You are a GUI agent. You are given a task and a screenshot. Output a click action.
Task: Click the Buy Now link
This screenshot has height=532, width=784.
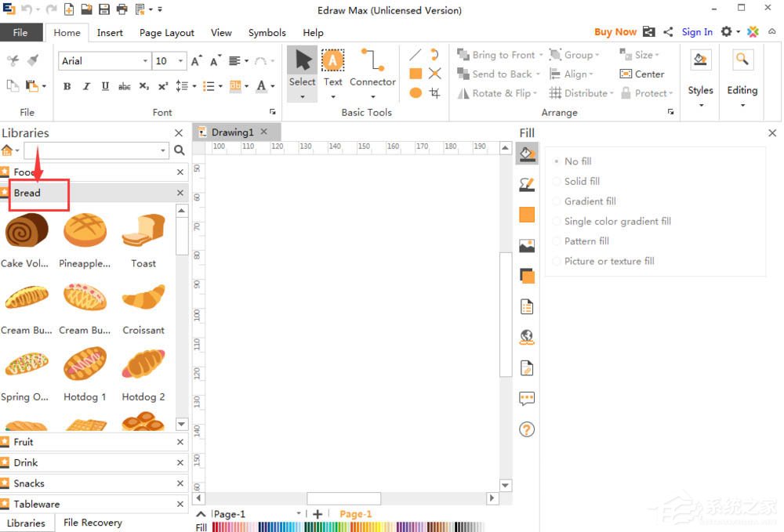(x=615, y=32)
